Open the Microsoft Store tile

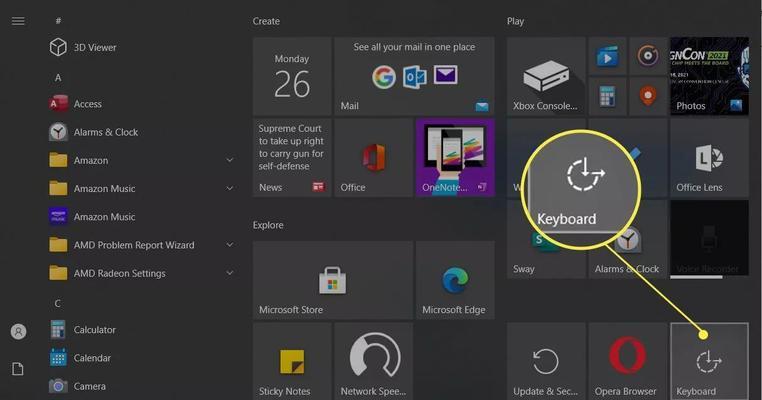pyautogui.click(x=332, y=280)
